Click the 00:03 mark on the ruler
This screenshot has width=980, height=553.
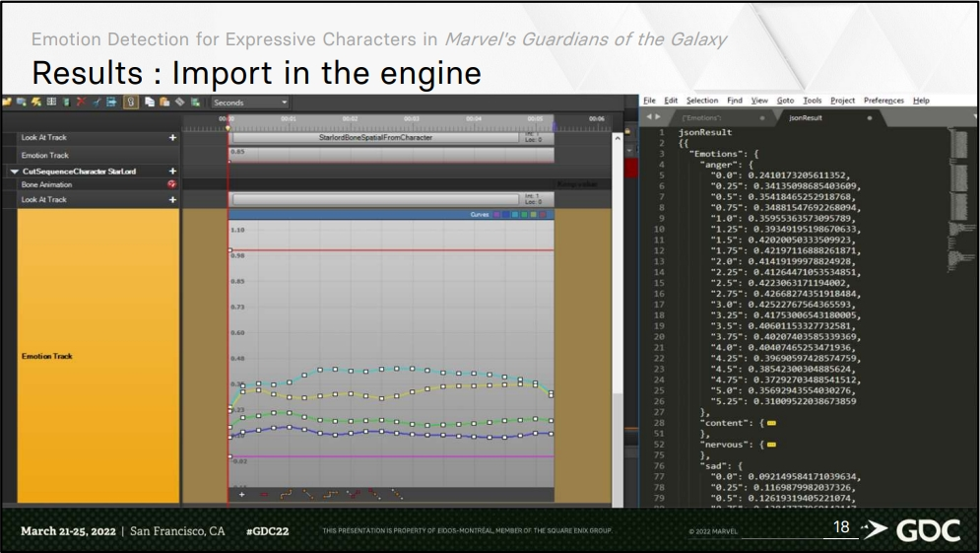412,119
